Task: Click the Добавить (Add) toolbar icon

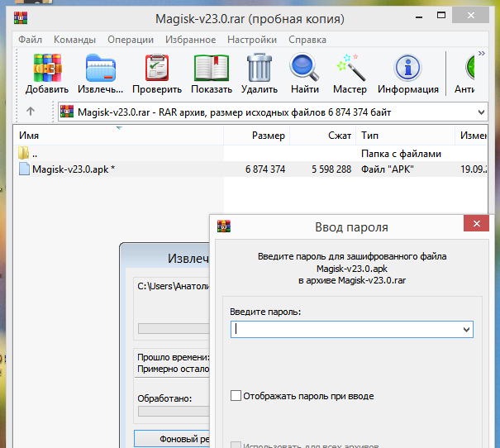Action: tap(47, 68)
